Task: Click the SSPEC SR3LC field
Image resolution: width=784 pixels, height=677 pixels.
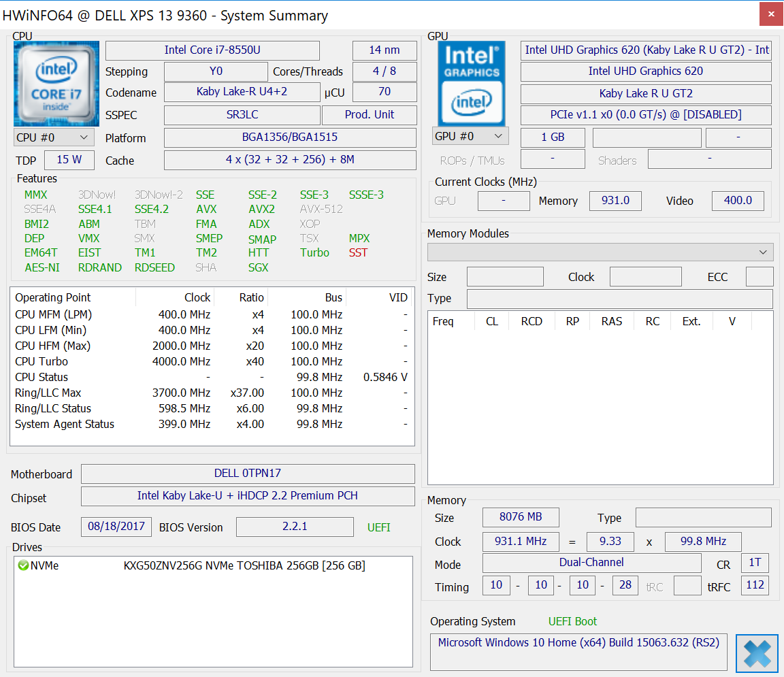Action: click(242, 114)
